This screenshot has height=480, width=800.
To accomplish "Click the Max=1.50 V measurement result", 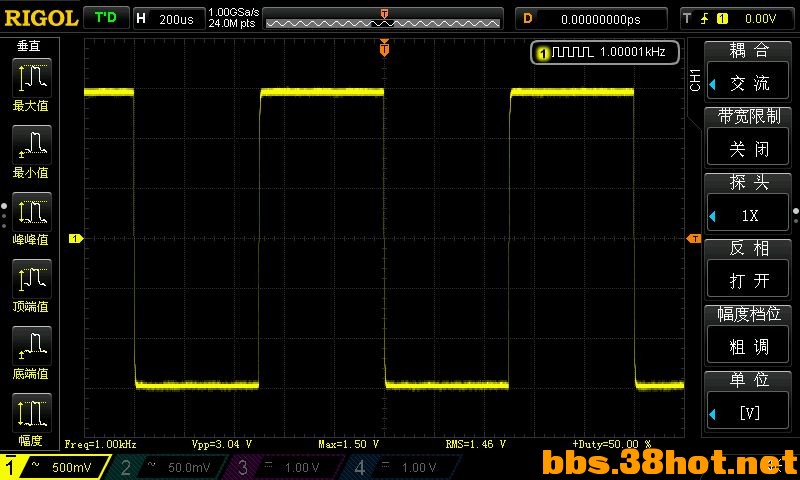I will pos(348,444).
